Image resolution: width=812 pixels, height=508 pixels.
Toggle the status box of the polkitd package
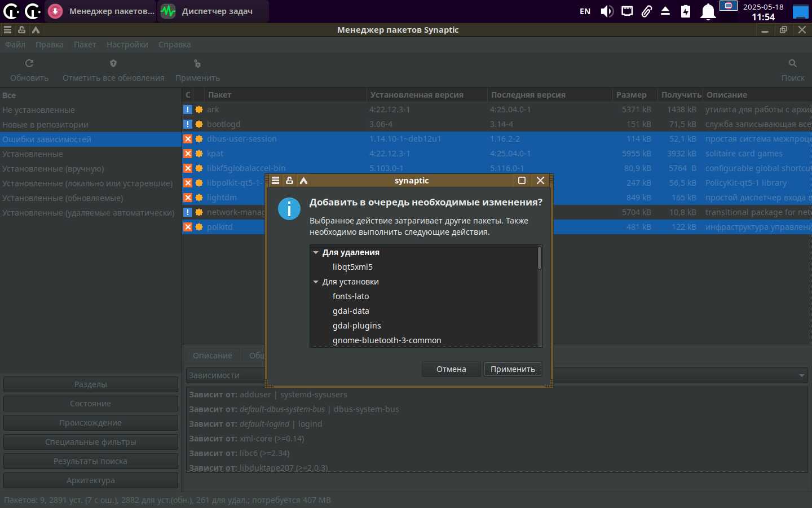[188, 227]
